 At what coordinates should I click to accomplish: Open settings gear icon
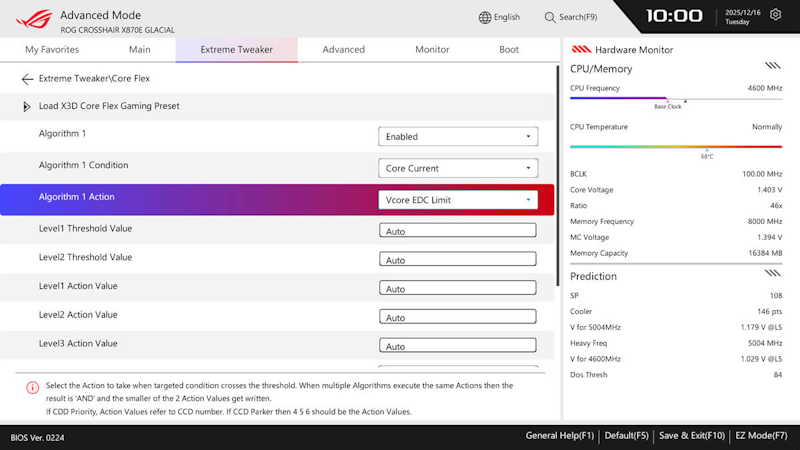pos(776,15)
